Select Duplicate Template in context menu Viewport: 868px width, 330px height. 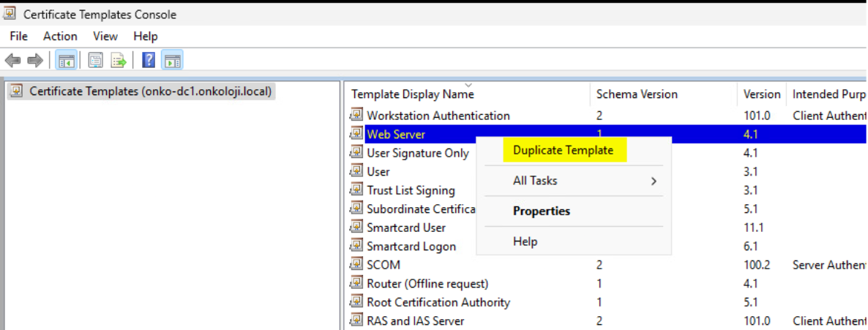pos(563,150)
